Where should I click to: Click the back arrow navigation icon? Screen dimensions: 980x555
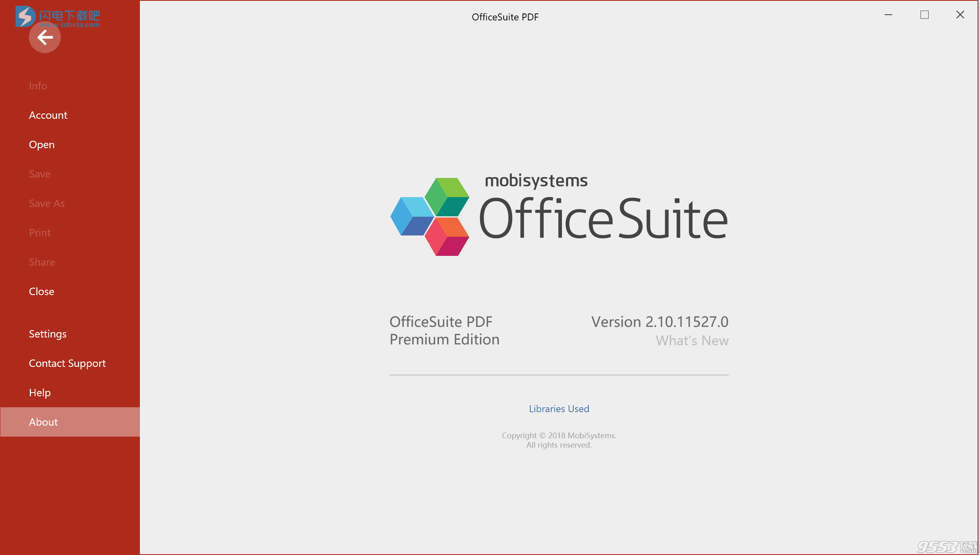click(x=44, y=37)
